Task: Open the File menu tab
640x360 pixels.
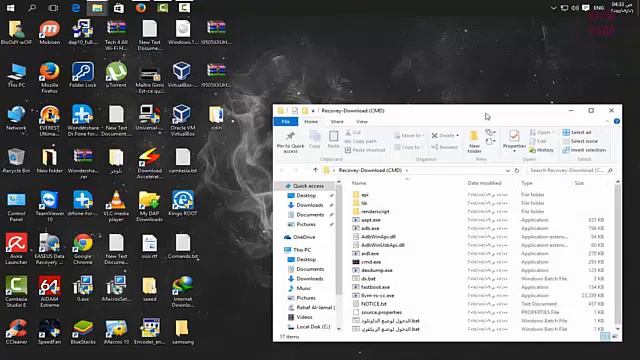Action: [x=286, y=122]
